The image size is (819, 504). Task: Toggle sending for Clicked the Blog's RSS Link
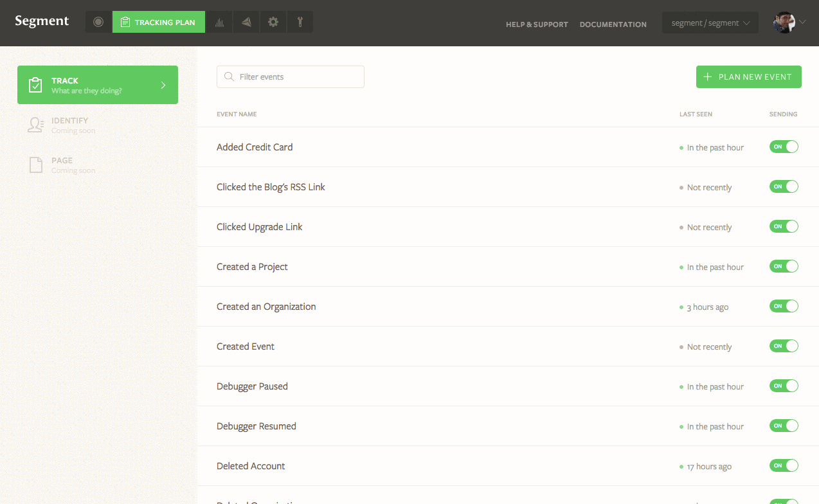784,186
